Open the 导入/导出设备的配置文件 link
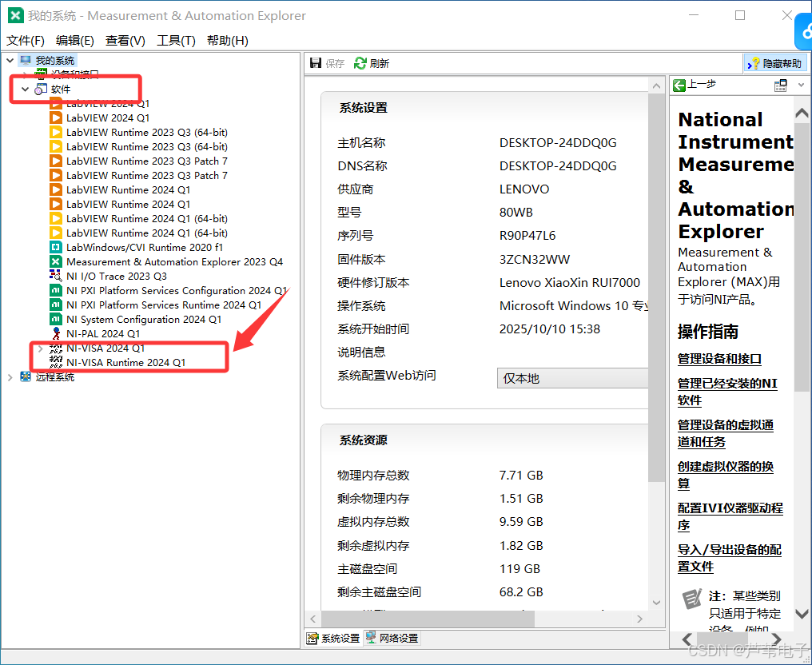Screen dimensions: 812x665 pos(730,559)
